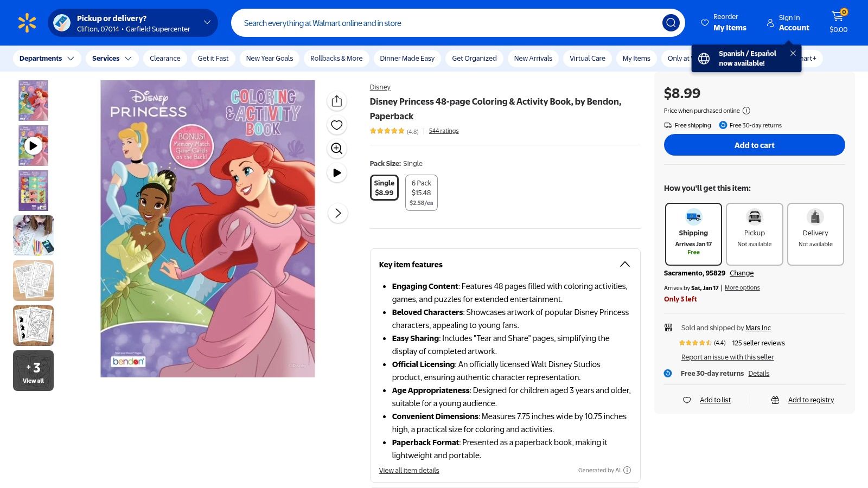Image resolution: width=868 pixels, height=488 pixels.
Task: Click the share icon beside product image
Action: click(x=337, y=101)
